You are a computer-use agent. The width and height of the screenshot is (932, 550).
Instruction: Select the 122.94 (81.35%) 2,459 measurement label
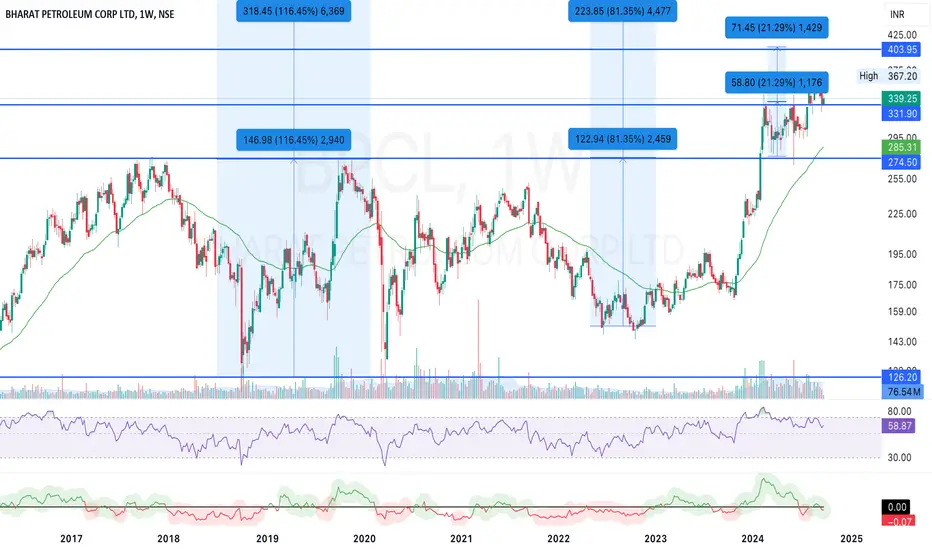pos(622,139)
